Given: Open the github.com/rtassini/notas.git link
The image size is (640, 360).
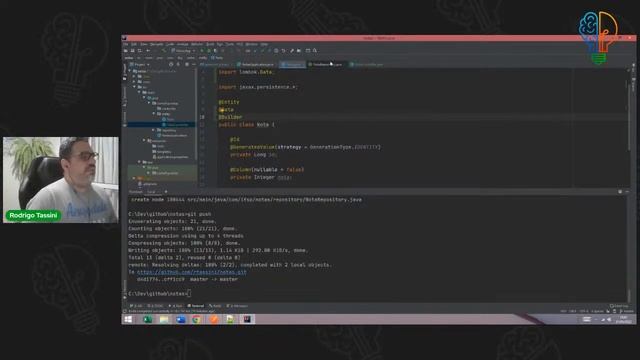Looking at the screenshot, I should [192, 272].
